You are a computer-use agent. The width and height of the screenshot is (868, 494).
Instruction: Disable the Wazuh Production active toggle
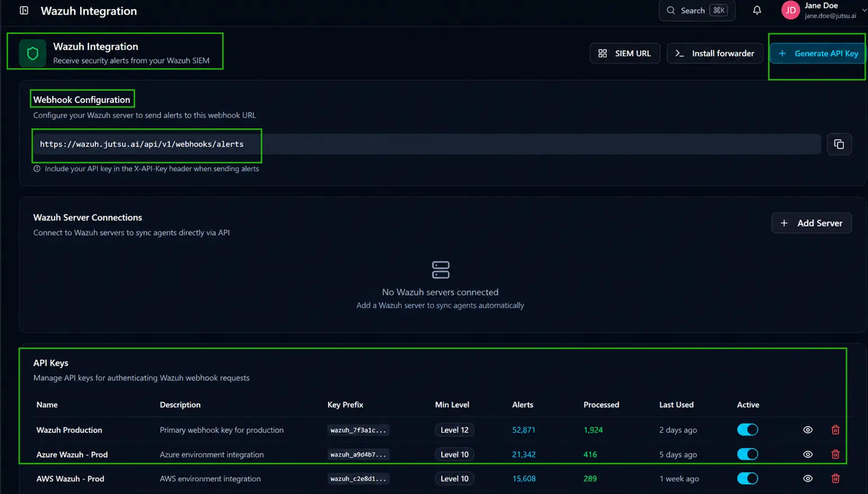click(x=748, y=430)
